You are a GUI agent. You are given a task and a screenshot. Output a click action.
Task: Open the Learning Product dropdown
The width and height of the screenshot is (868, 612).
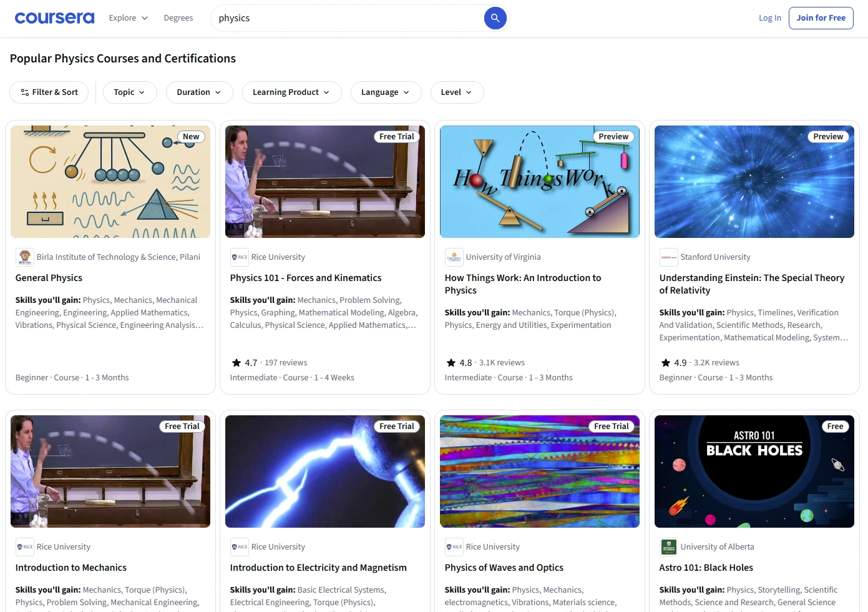(x=291, y=92)
